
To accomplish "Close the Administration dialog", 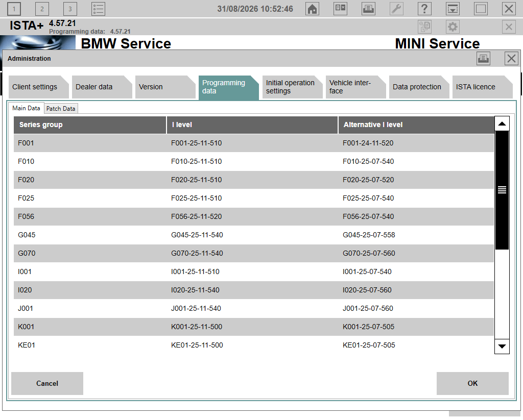I will [x=511, y=59].
